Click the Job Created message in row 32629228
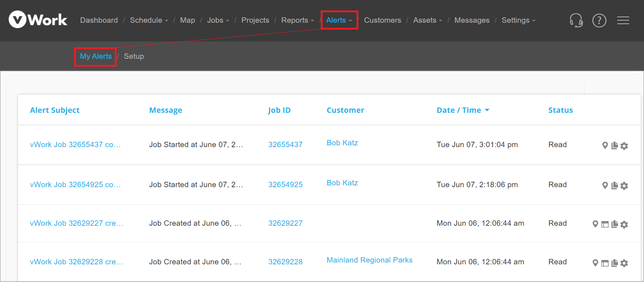 pyautogui.click(x=195, y=262)
